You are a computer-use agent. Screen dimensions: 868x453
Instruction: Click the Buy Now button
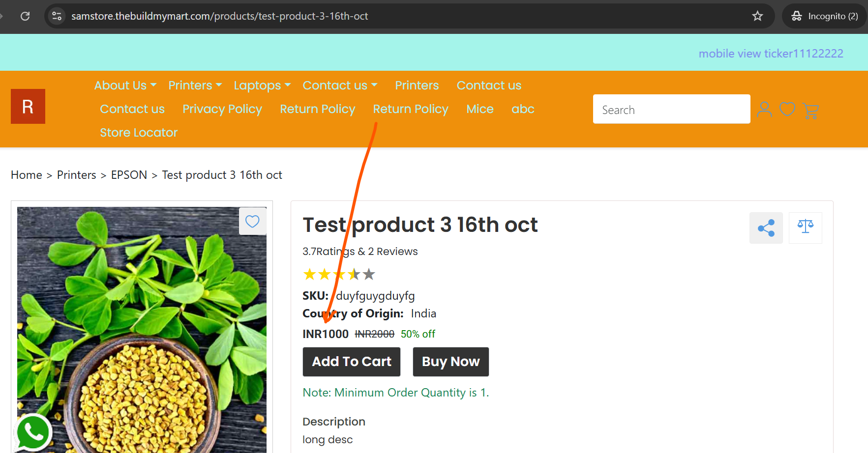pos(451,362)
